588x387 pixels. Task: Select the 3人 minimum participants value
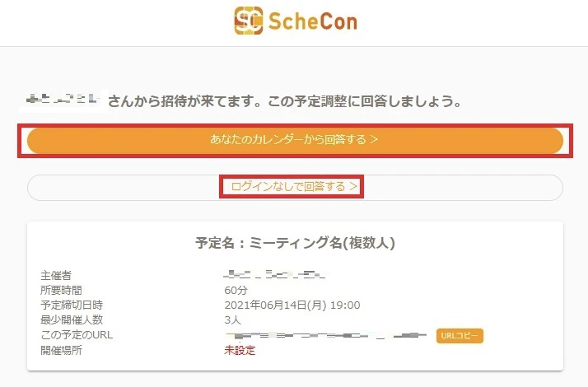(x=232, y=320)
